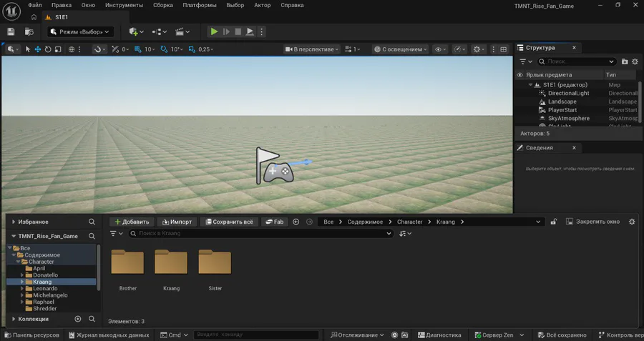Viewport: 644px width, 341px height.
Task: Open the viewport performance gauge menu
Action: click(459, 49)
